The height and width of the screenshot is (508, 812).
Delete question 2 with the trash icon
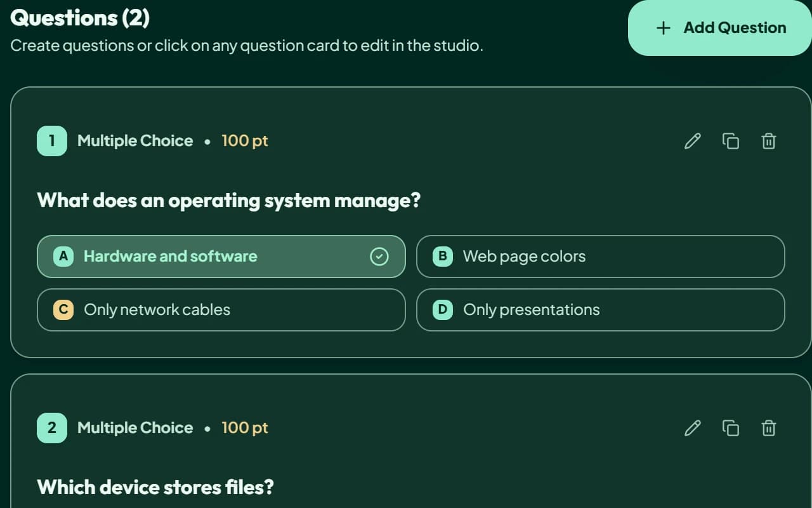(x=768, y=428)
